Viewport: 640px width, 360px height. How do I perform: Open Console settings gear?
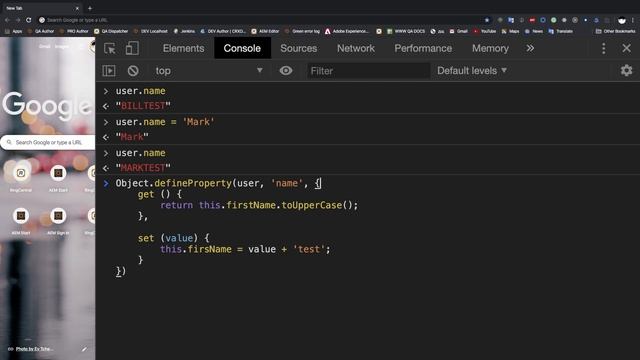click(x=626, y=70)
